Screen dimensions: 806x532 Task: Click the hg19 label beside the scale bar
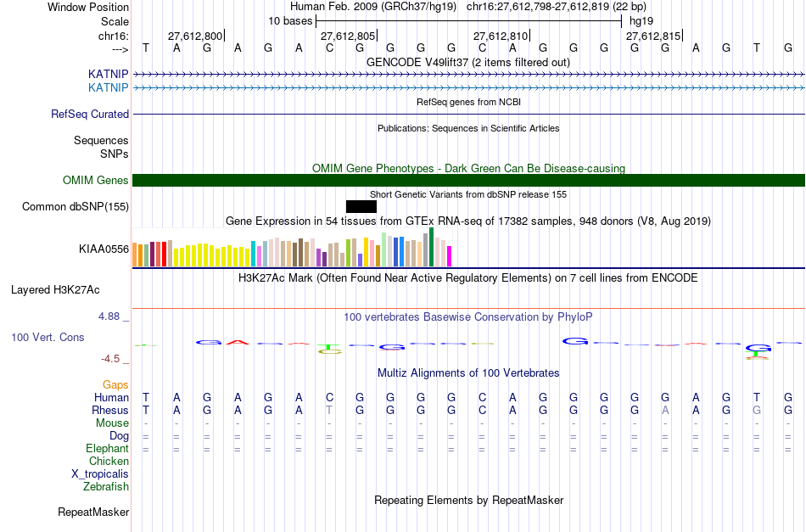[641, 21]
